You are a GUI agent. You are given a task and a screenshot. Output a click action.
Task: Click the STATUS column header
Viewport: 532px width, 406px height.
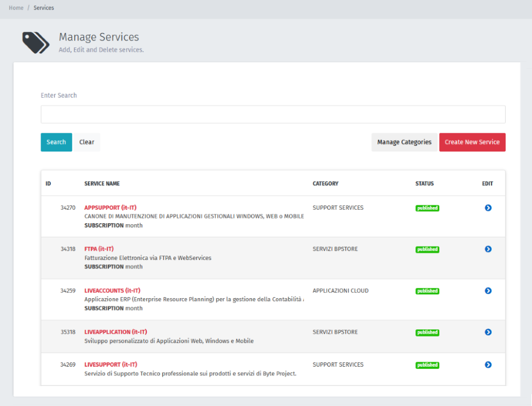coord(425,183)
